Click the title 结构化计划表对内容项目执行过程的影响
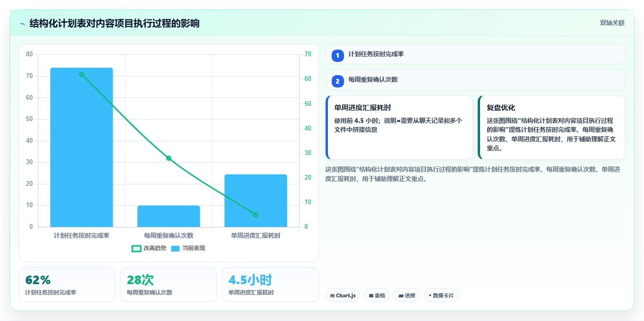The height and width of the screenshot is (321, 644). point(114,23)
